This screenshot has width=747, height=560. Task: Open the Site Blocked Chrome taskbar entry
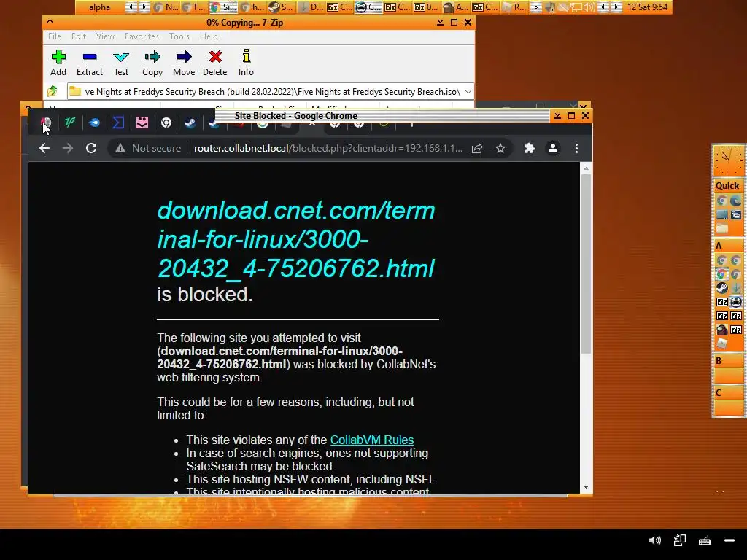point(223,7)
